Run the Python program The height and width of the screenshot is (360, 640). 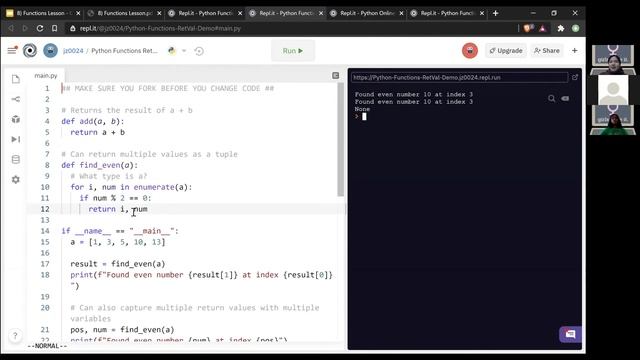(x=293, y=51)
